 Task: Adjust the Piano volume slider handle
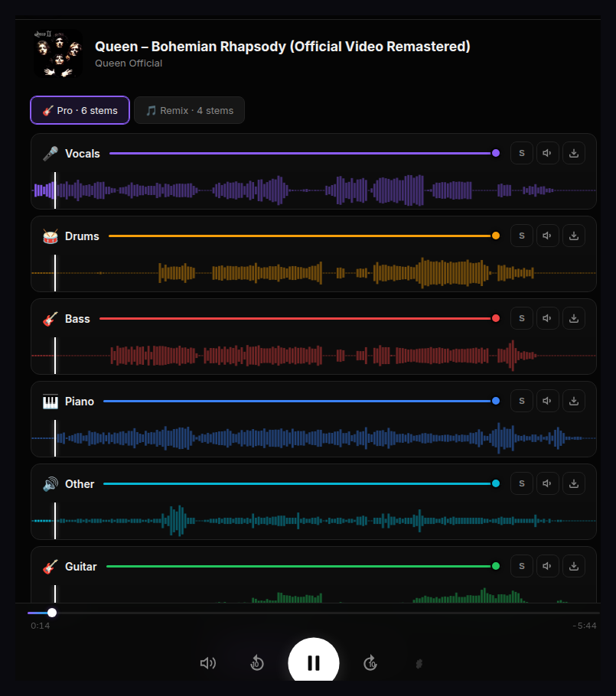(496, 401)
